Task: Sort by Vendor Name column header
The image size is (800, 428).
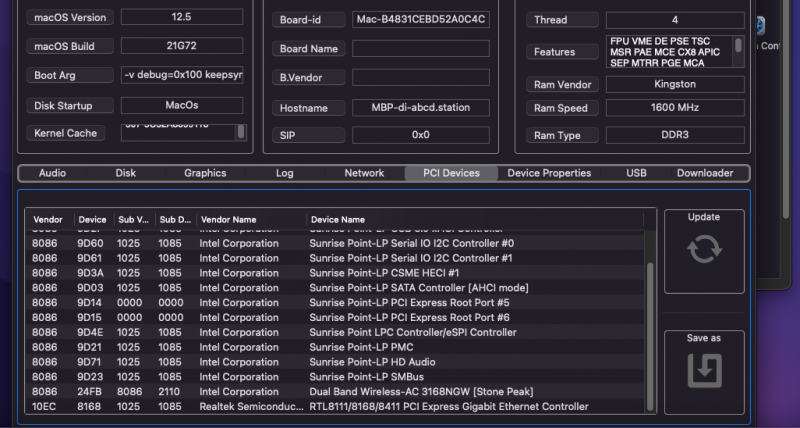Action: 250,219
